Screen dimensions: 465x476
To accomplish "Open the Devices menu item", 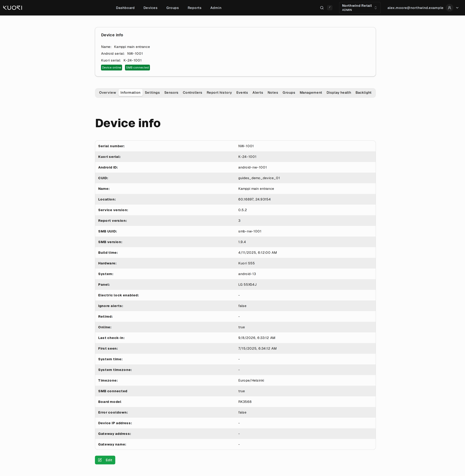I will pos(150,8).
